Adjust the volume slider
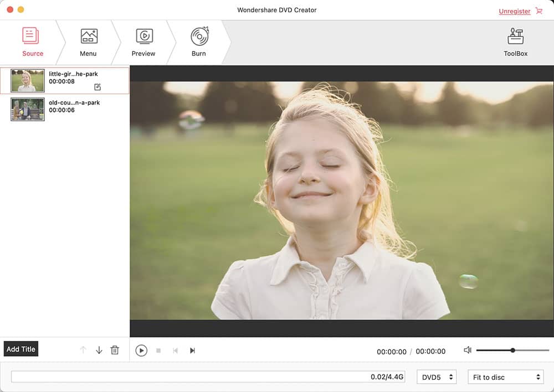Image resolution: width=554 pixels, height=392 pixels. pos(512,350)
